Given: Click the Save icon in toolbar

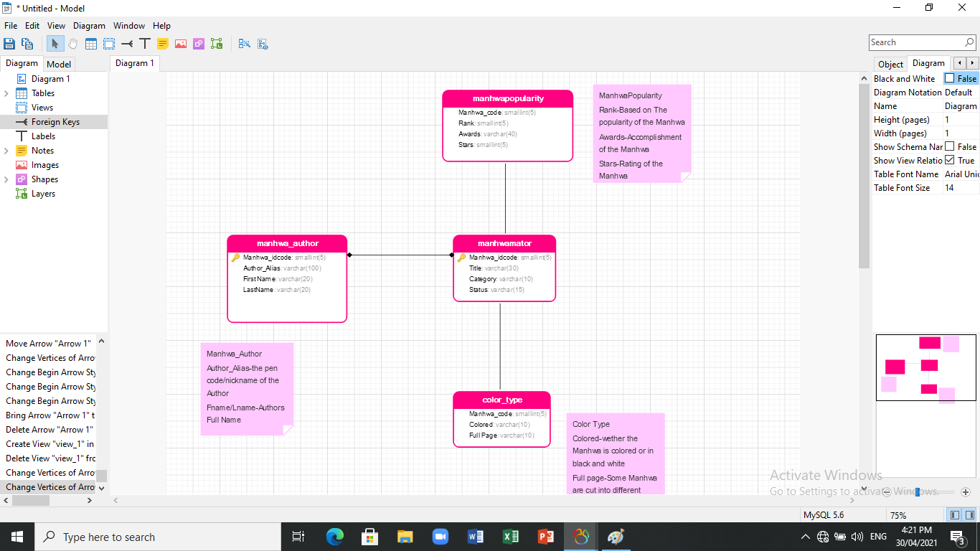Looking at the screenshot, I should (x=10, y=44).
